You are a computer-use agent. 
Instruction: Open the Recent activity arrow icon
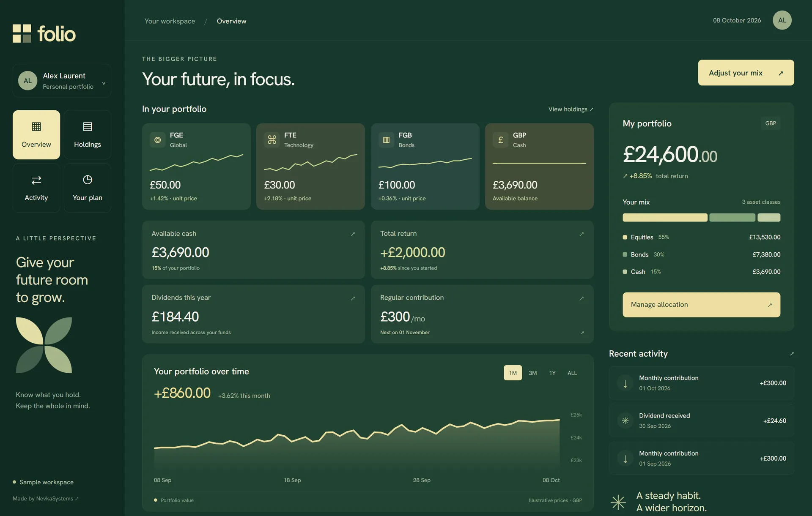click(x=792, y=354)
